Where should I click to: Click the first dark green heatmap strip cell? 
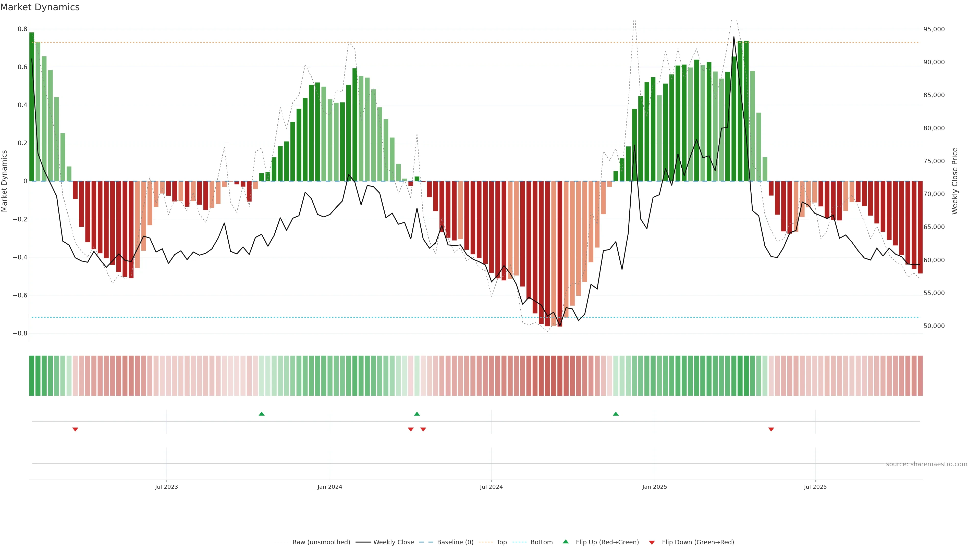tap(32, 376)
